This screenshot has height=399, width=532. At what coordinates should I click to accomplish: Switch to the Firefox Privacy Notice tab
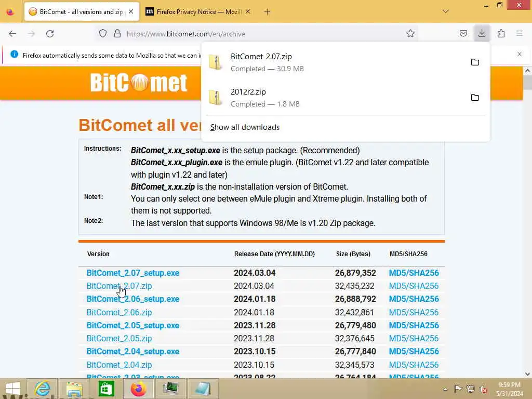click(x=198, y=11)
